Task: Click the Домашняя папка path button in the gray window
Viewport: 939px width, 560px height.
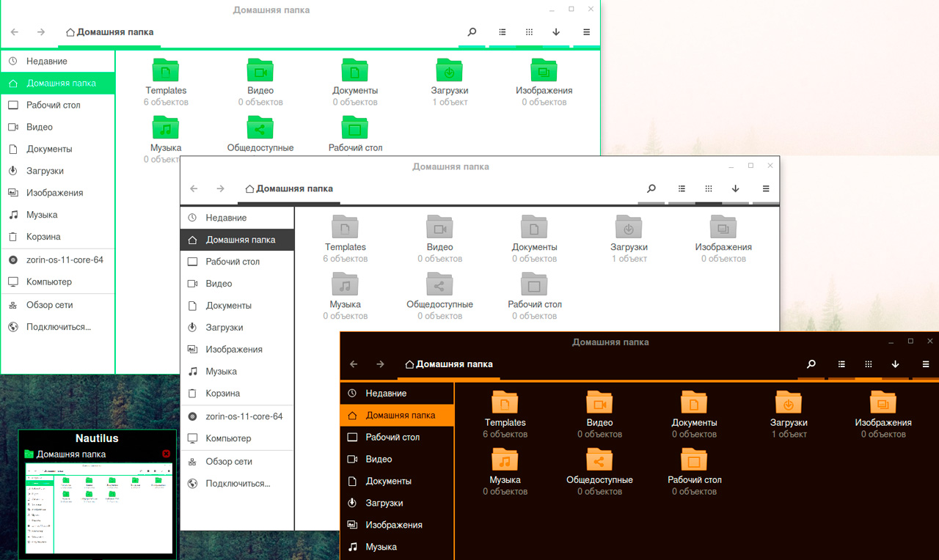Action: 289,189
